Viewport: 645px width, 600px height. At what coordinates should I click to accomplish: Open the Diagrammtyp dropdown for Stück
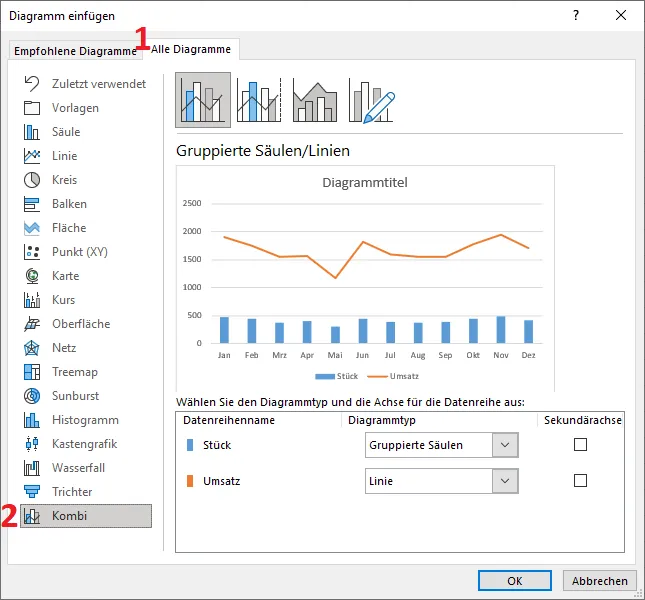point(505,445)
